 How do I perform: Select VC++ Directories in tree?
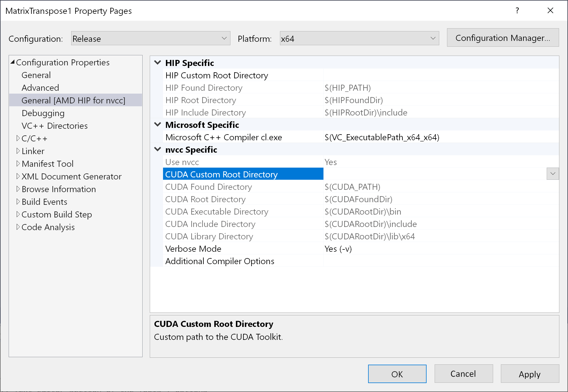pos(54,126)
